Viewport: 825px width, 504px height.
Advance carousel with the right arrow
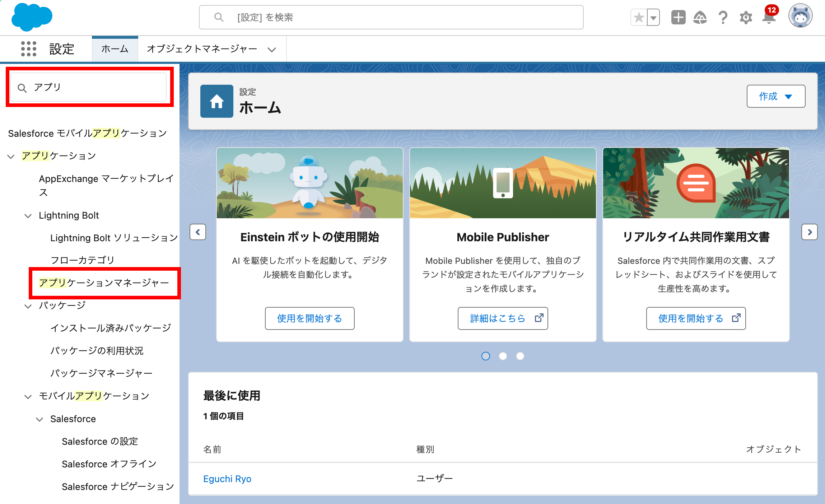(809, 232)
